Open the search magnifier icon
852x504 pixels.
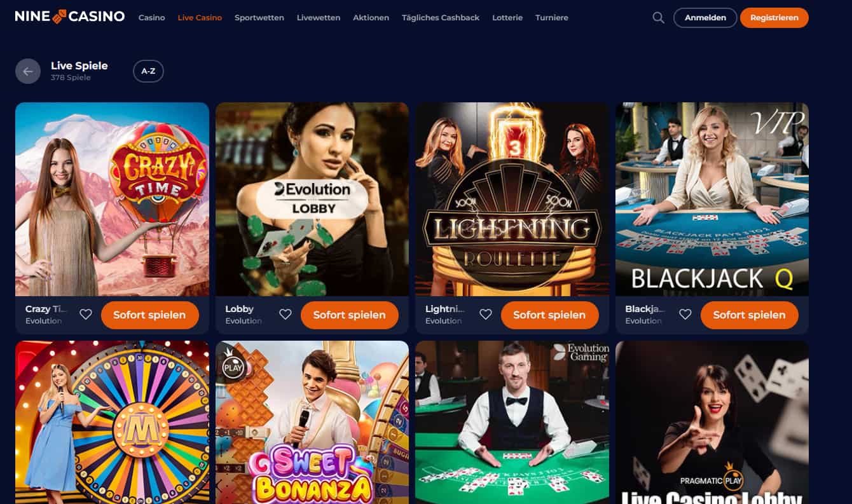coord(658,18)
